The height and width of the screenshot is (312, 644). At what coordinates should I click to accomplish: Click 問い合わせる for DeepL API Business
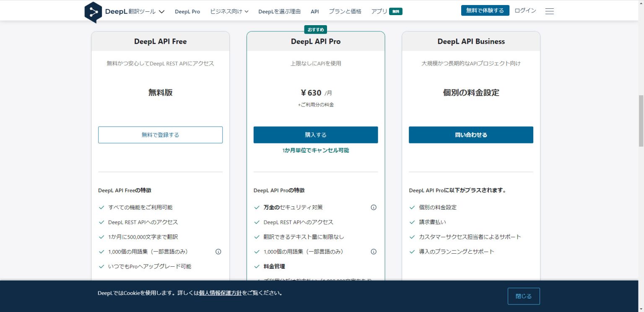click(x=470, y=135)
